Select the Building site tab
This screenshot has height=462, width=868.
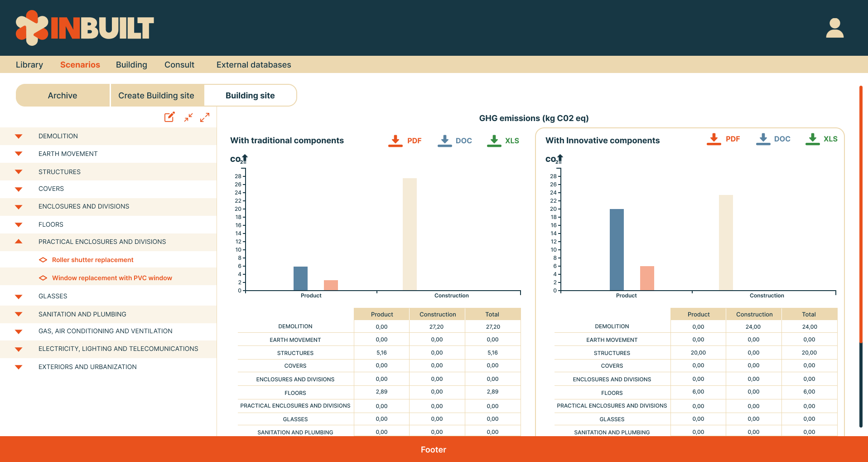point(250,95)
